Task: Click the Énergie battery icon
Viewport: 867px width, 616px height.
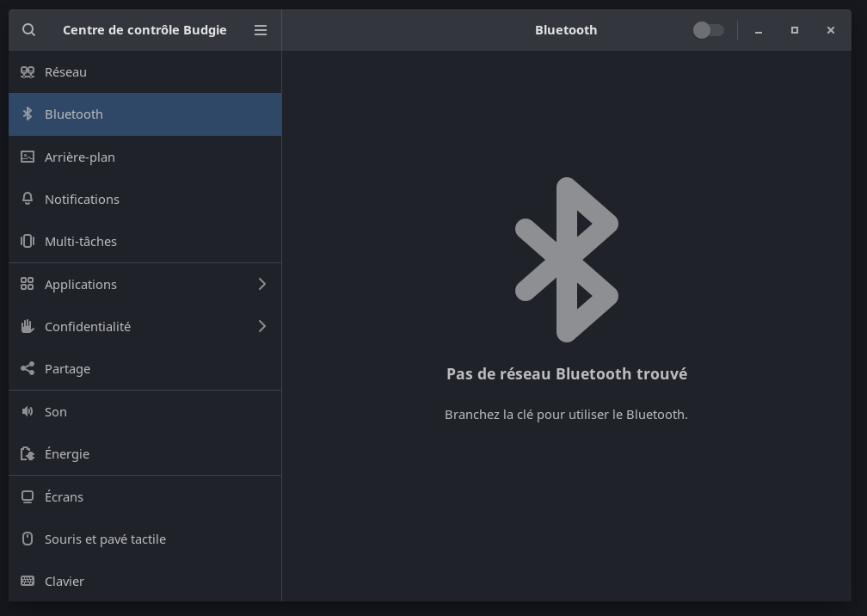Action: point(28,454)
